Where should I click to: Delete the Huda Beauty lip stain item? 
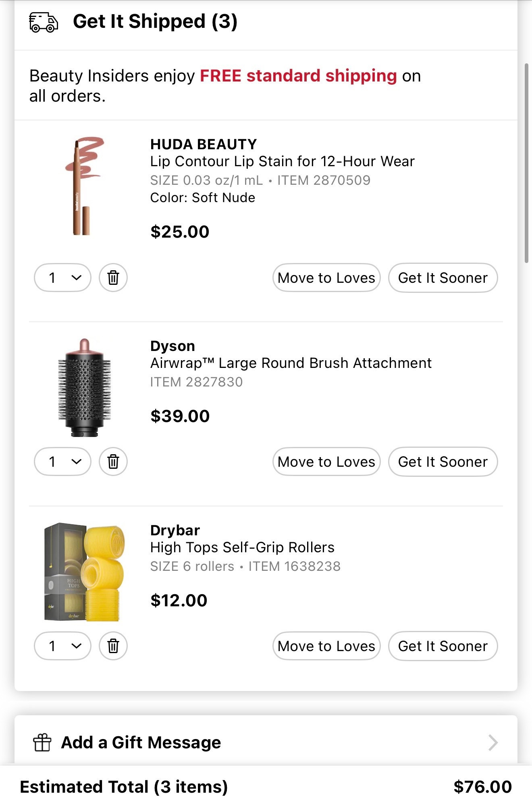tap(113, 278)
